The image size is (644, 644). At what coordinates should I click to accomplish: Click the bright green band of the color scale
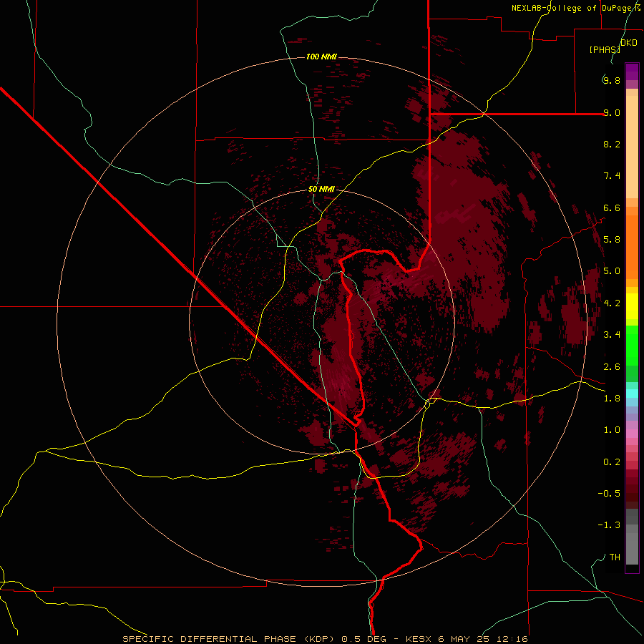(x=632, y=346)
